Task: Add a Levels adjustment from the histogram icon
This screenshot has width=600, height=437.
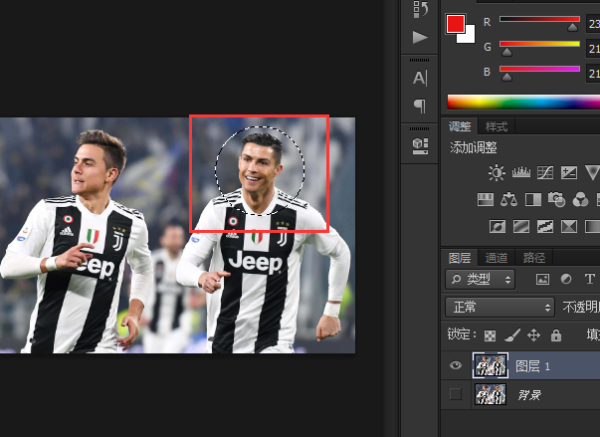Action: [x=519, y=173]
